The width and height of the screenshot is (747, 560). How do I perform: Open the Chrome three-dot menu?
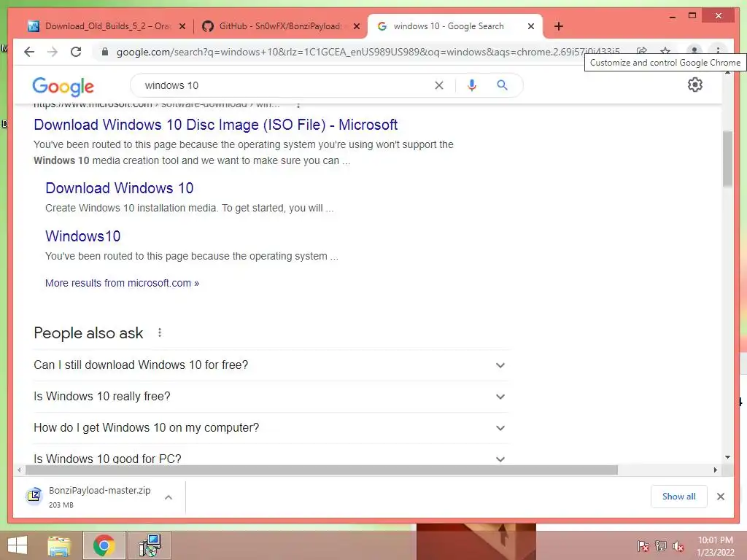point(718,50)
